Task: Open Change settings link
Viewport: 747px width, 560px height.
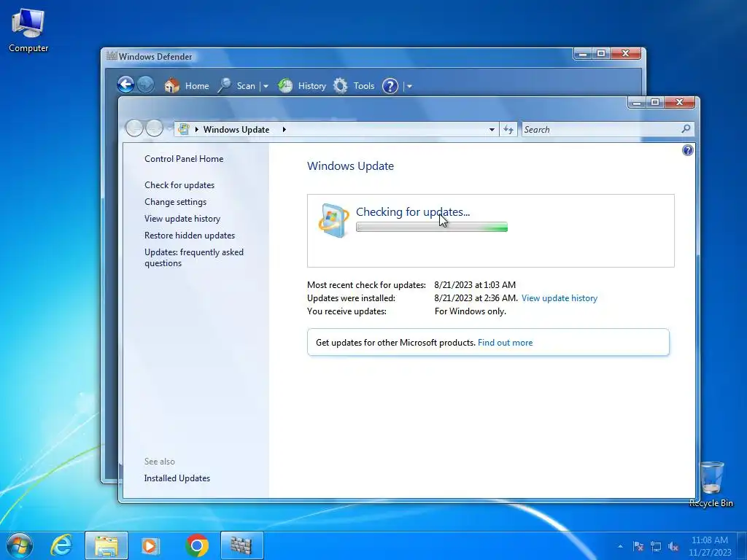Action: (175, 202)
